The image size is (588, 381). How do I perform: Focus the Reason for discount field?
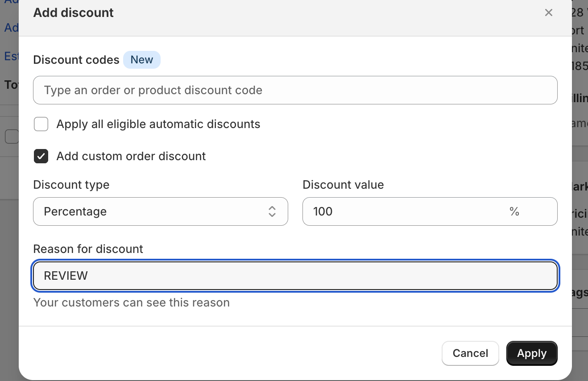point(295,276)
